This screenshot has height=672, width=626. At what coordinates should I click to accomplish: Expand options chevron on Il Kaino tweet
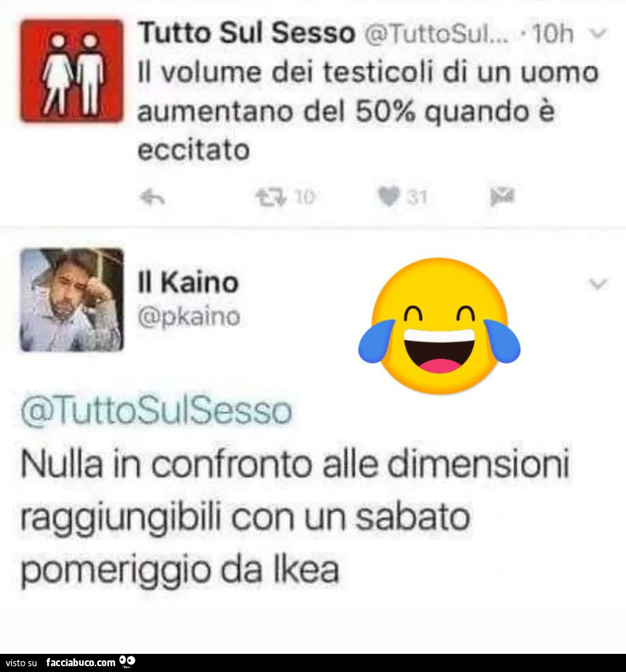[x=598, y=284]
